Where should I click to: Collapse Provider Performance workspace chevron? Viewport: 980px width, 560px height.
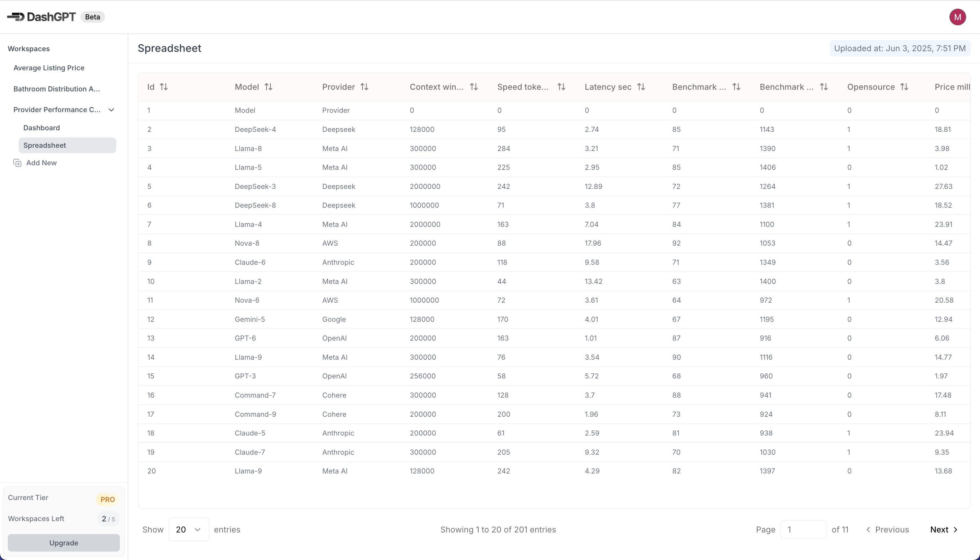coord(111,110)
